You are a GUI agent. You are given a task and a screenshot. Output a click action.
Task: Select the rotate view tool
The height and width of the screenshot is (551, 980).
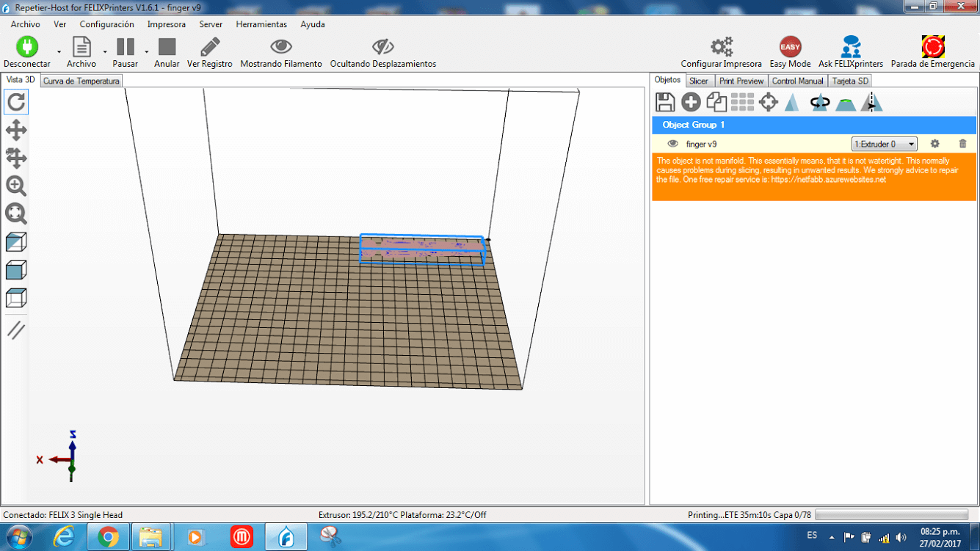click(16, 102)
